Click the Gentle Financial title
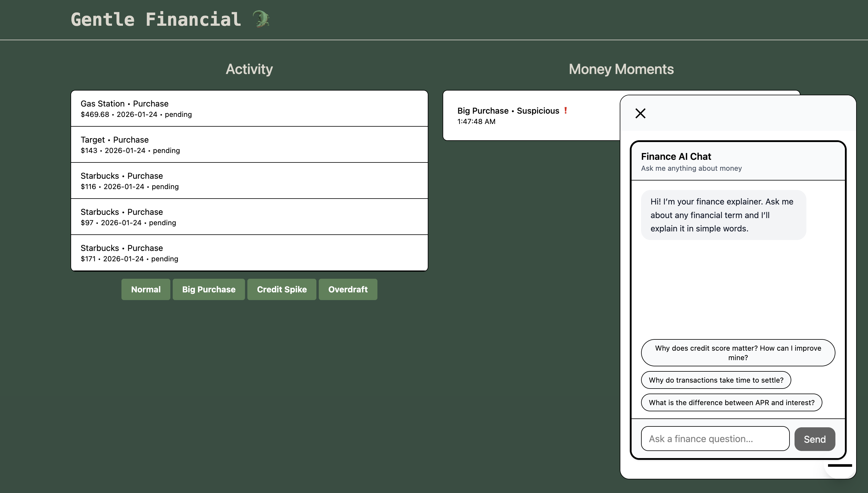The image size is (868, 493). pos(156,19)
